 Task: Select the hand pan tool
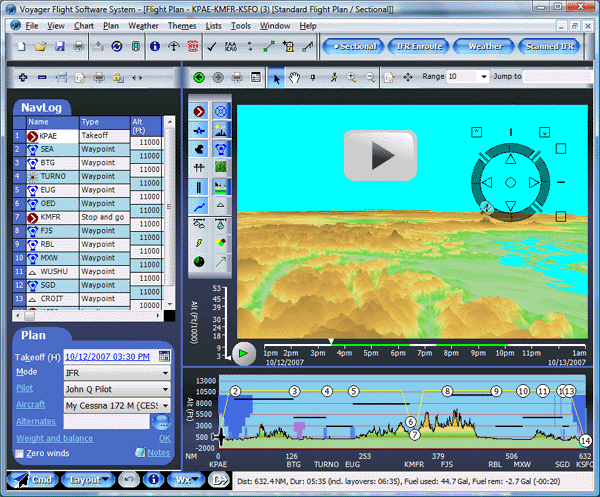click(294, 78)
